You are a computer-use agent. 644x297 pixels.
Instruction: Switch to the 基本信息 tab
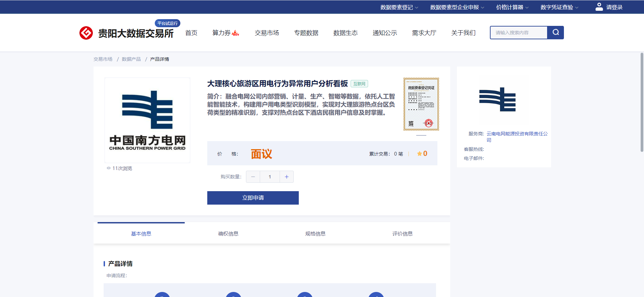point(141,234)
